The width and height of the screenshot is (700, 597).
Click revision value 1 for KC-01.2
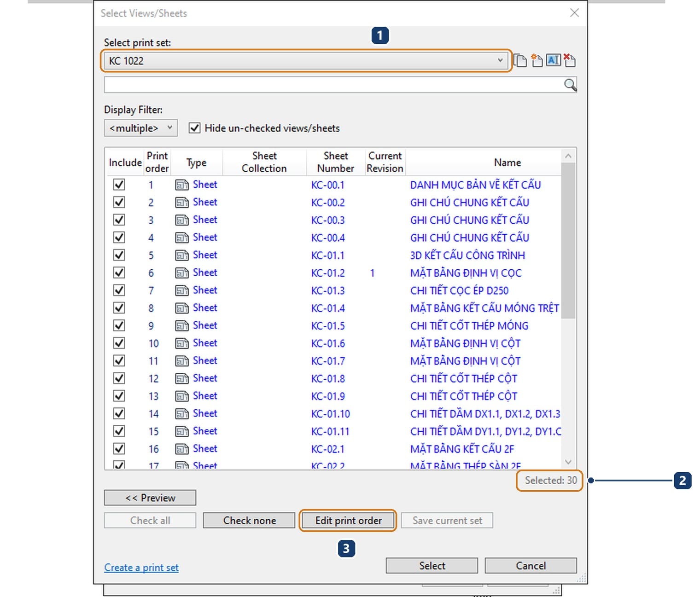pos(372,273)
